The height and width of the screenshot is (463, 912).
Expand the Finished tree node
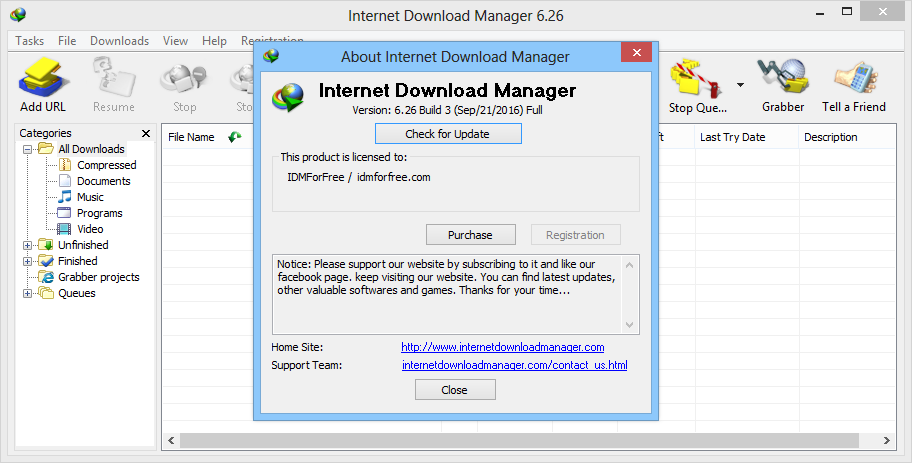point(27,261)
